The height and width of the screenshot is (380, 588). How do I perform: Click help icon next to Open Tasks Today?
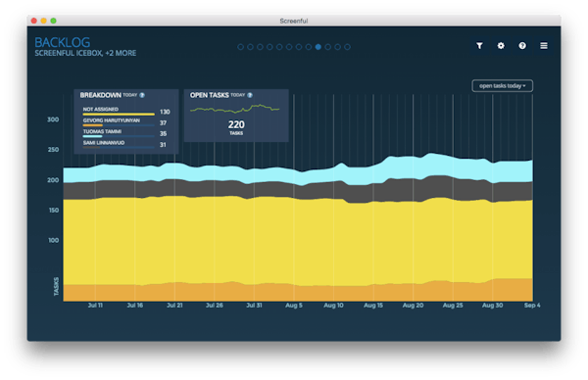(x=250, y=95)
